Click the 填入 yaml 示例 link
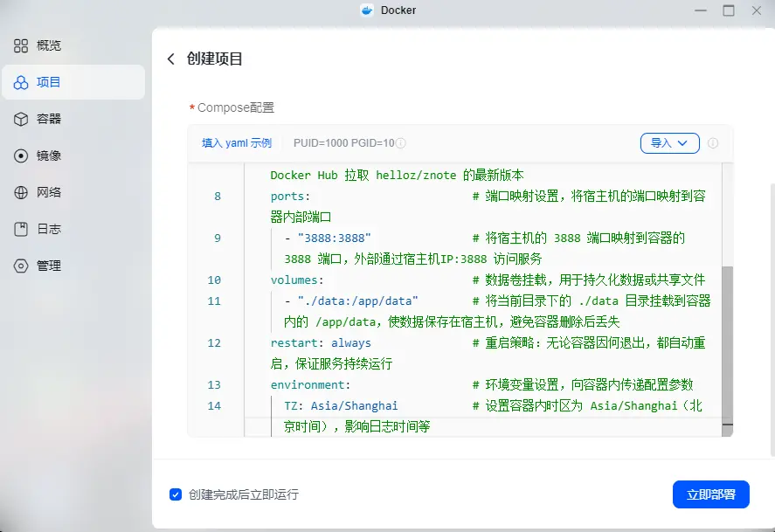 [237, 143]
